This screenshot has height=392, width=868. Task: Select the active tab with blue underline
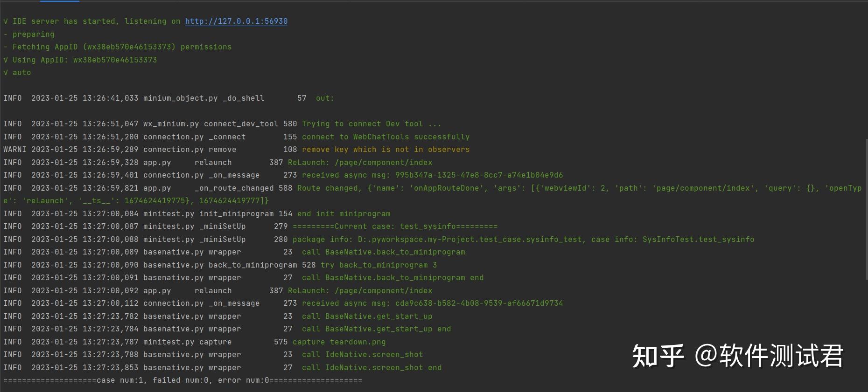pos(59,1)
